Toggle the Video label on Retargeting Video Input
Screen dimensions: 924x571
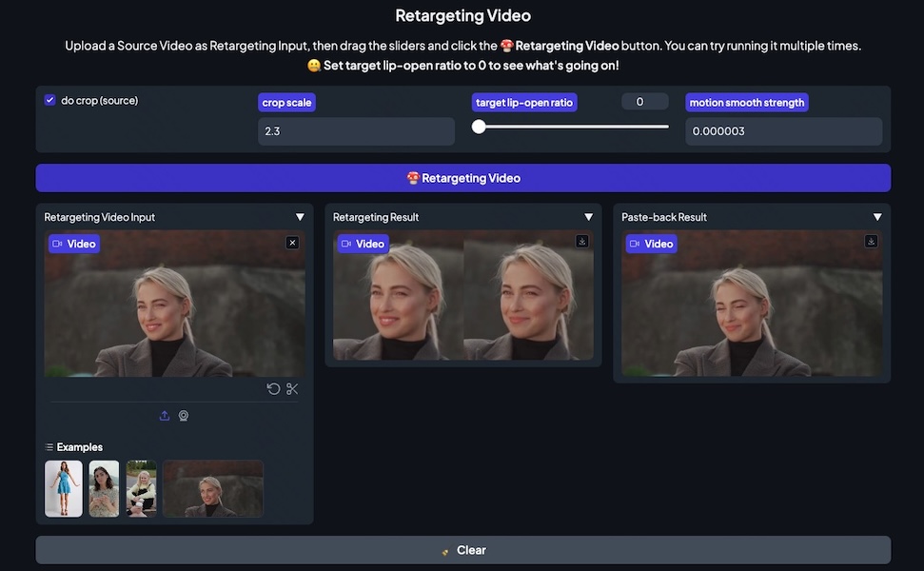[73, 244]
